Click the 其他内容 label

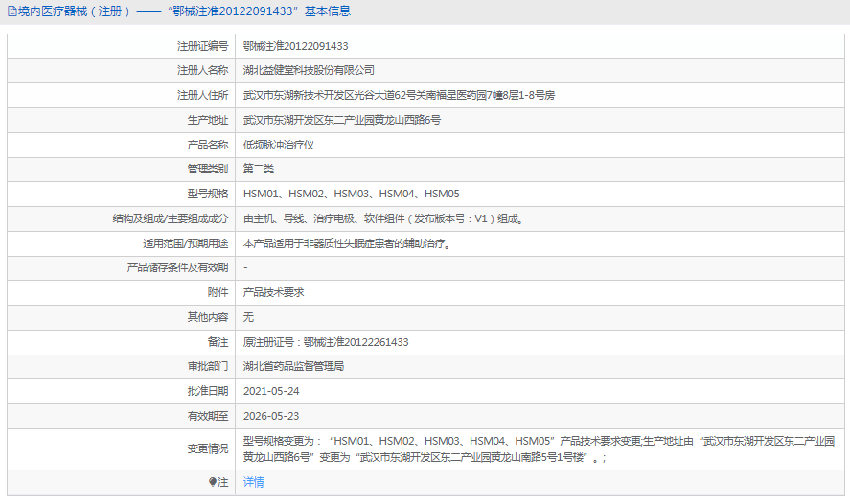[x=208, y=317]
